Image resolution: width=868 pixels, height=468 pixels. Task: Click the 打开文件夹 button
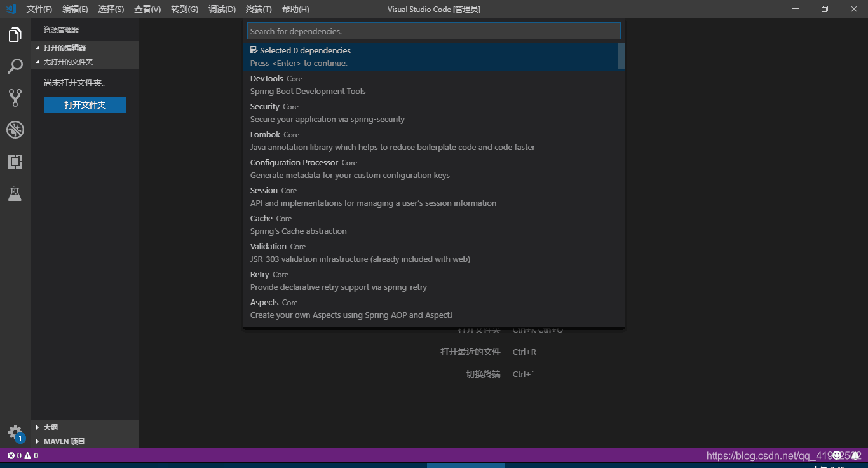click(85, 105)
